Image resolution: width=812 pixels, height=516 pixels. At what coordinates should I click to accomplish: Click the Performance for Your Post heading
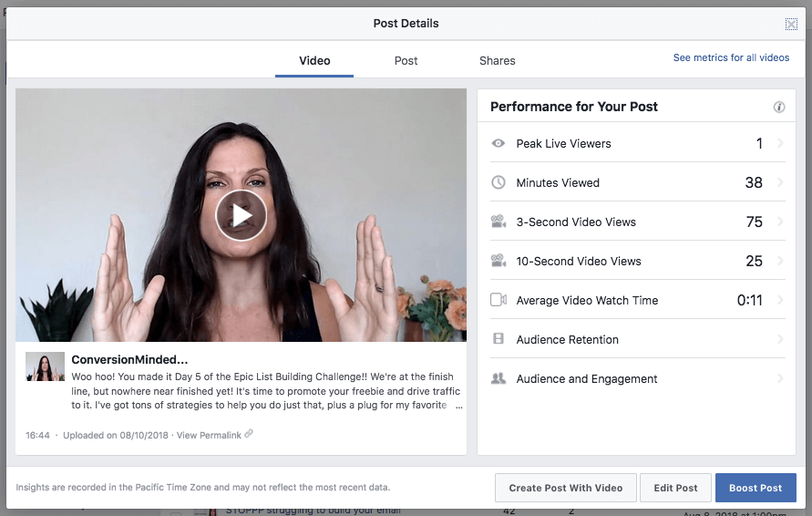574,107
